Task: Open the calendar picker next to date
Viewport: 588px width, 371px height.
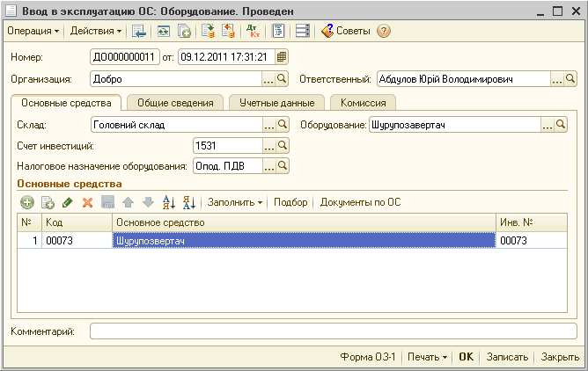Action: pos(282,57)
